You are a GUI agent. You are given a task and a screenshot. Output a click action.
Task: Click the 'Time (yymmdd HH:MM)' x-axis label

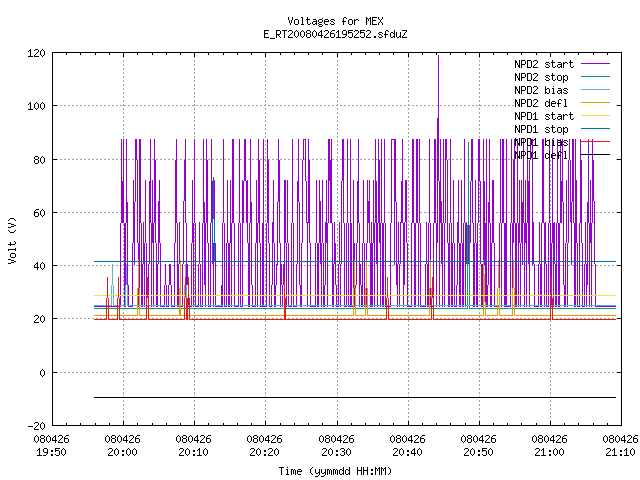(335, 471)
